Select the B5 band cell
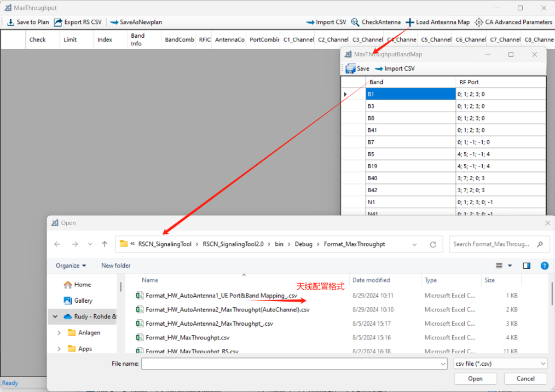Image resolution: width=555 pixels, height=392 pixels. click(411, 154)
